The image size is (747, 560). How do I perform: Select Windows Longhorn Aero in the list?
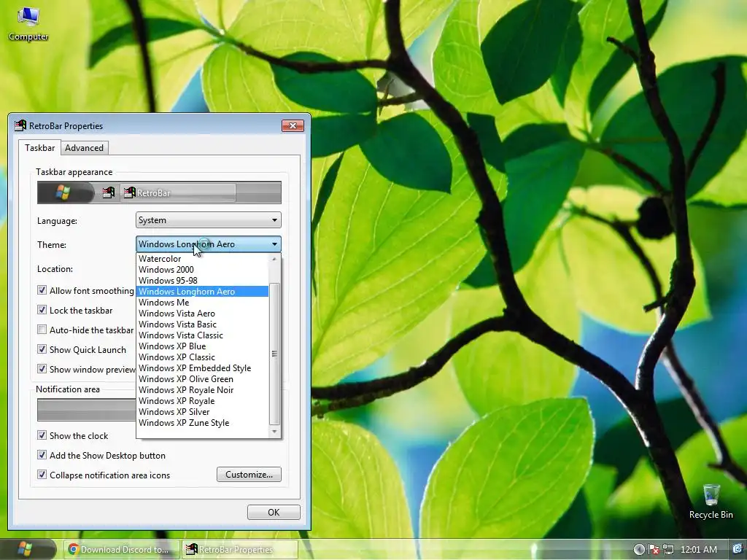point(203,292)
